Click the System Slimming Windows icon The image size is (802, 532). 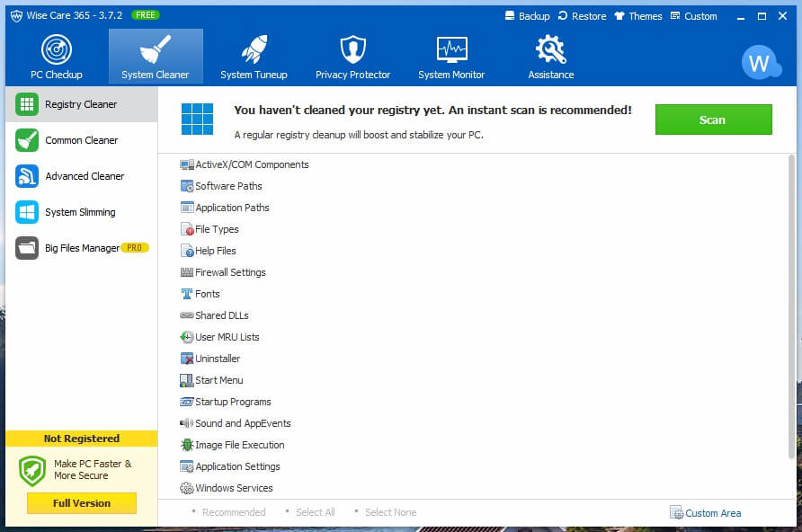point(27,212)
